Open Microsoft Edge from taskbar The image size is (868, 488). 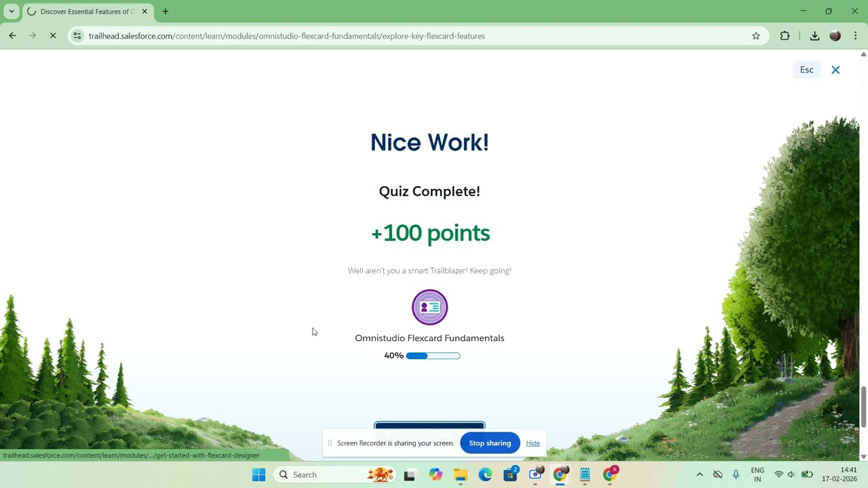click(x=486, y=474)
